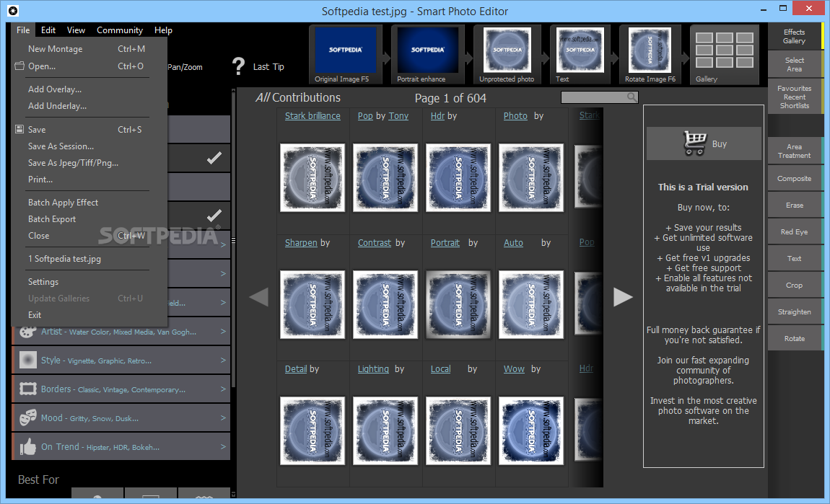830x504 pixels.
Task: Click the Crop tool button
Action: pyautogui.click(x=795, y=285)
